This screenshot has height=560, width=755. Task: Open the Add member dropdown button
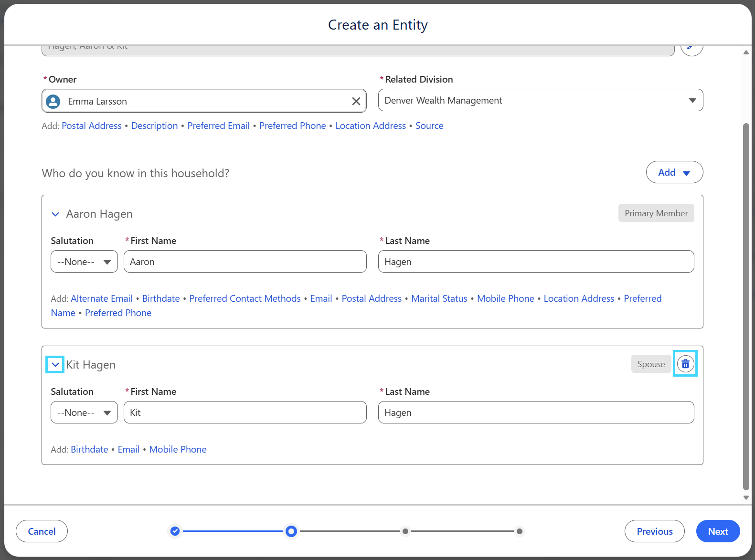674,172
